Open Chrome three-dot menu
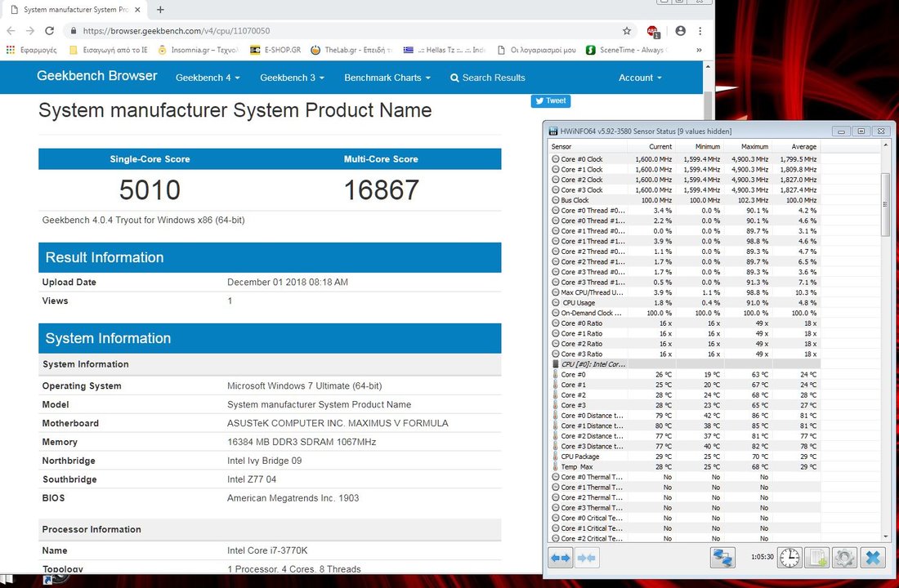The height and width of the screenshot is (588, 899). (700, 31)
